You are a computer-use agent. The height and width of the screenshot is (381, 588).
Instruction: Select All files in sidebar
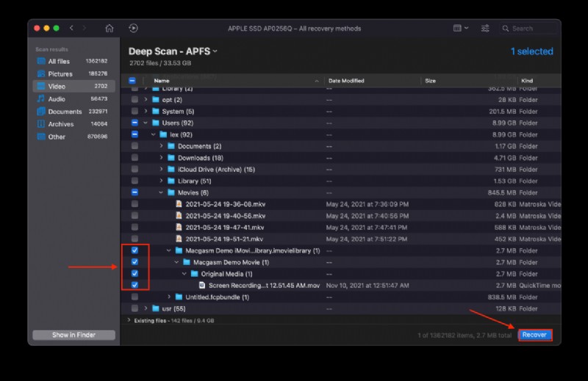[73, 61]
